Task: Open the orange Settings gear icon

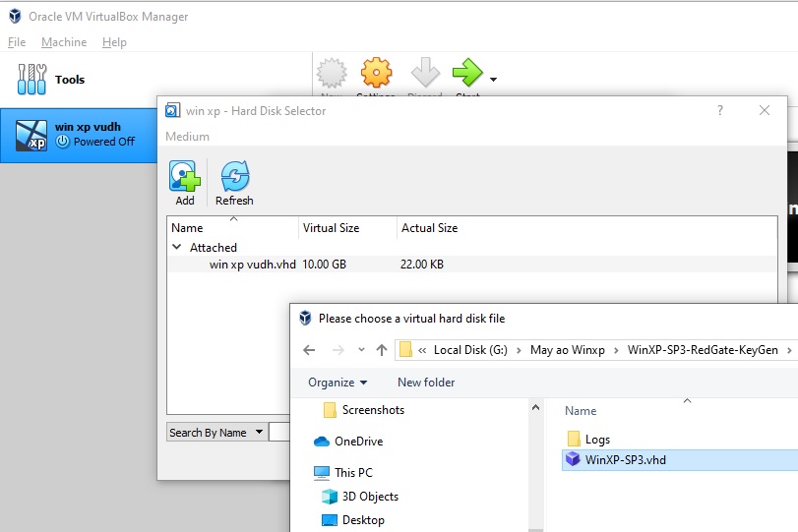Action: pyautogui.click(x=376, y=73)
